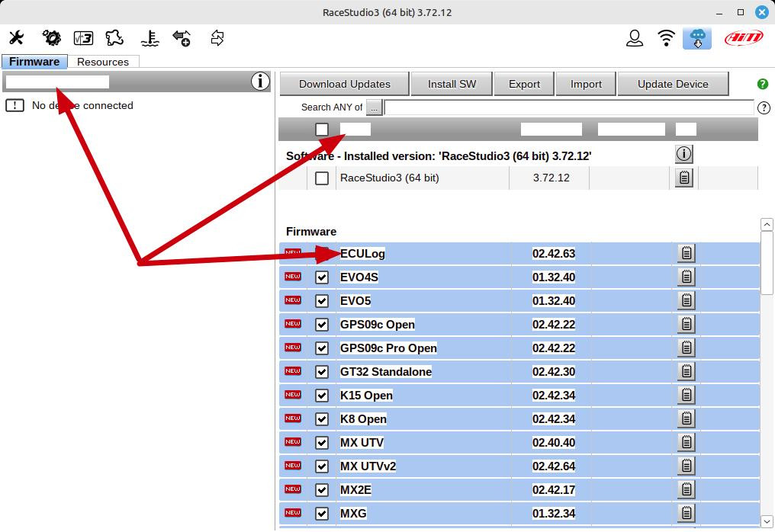Uncheck the MX2E checkbox
775x532 pixels.
[x=322, y=490]
